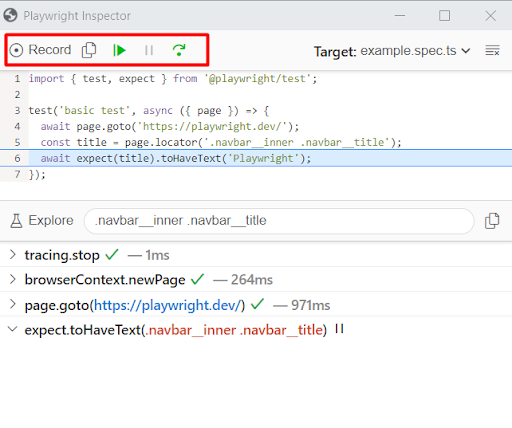The width and height of the screenshot is (512, 428).
Task: Minimize the Playwright Inspector window
Action: 400,15
